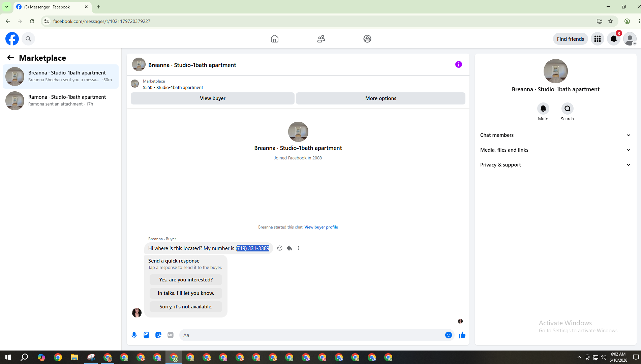Mute the Breanna conversation

pos(543,109)
